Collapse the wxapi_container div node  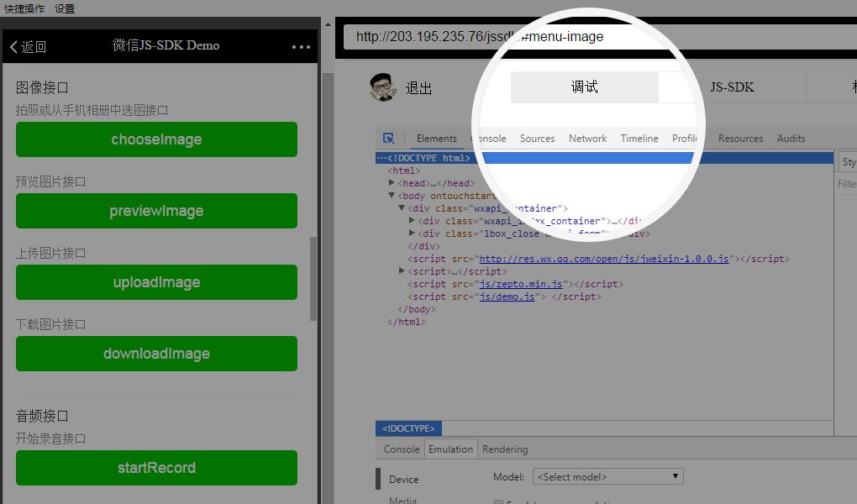pos(402,207)
